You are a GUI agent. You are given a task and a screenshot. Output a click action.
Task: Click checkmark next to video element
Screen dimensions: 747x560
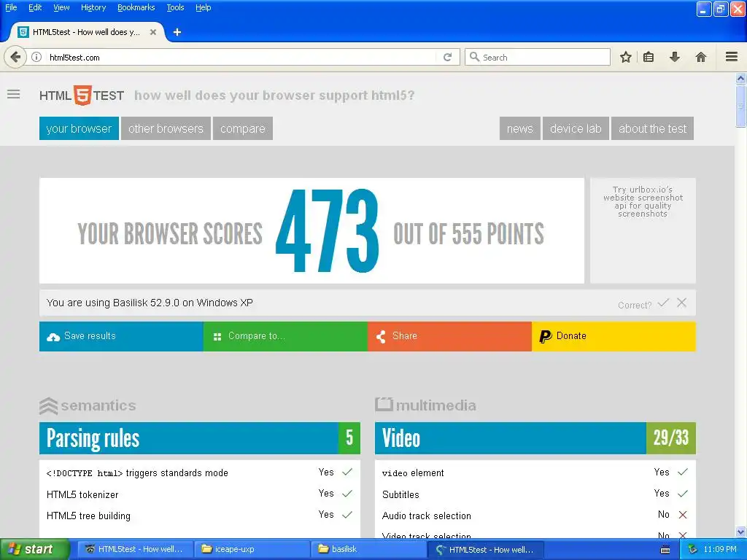point(683,472)
